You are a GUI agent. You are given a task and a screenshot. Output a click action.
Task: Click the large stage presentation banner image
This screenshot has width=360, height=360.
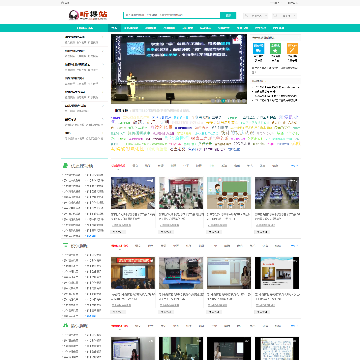tap(179, 69)
